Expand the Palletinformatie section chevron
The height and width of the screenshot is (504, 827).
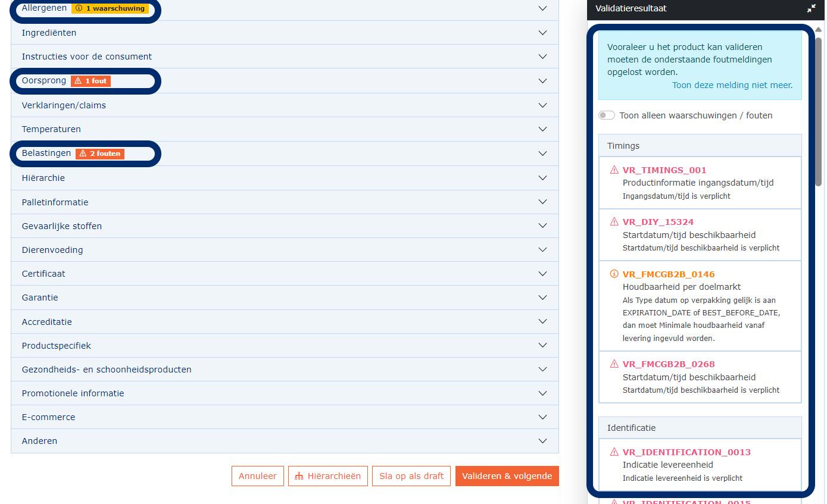542,202
